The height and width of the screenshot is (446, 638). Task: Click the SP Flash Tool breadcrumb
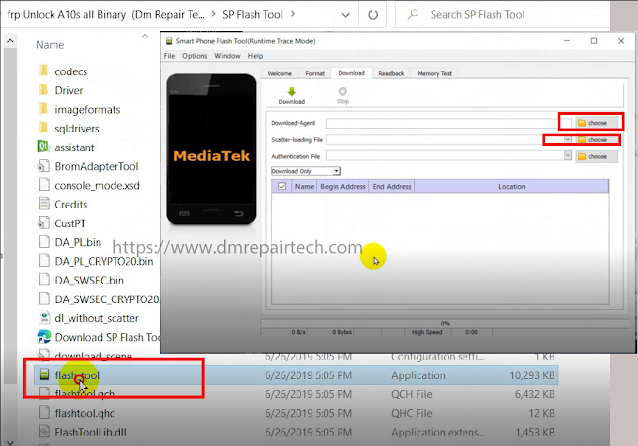[x=252, y=15]
